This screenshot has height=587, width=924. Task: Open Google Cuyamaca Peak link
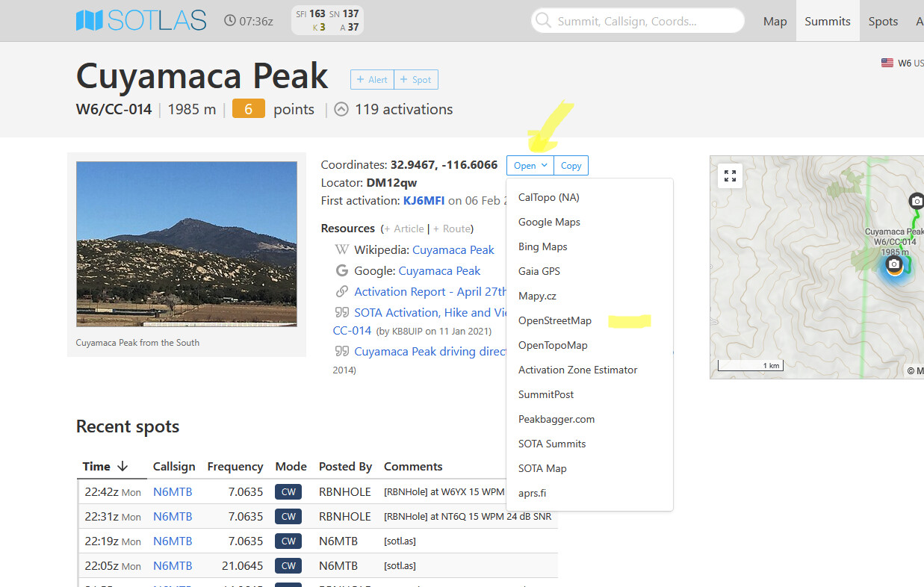click(x=439, y=270)
